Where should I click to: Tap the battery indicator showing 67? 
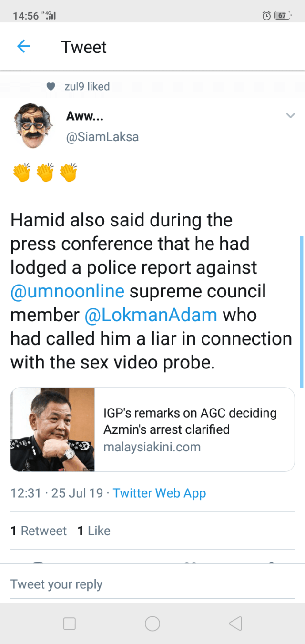(283, 15)
